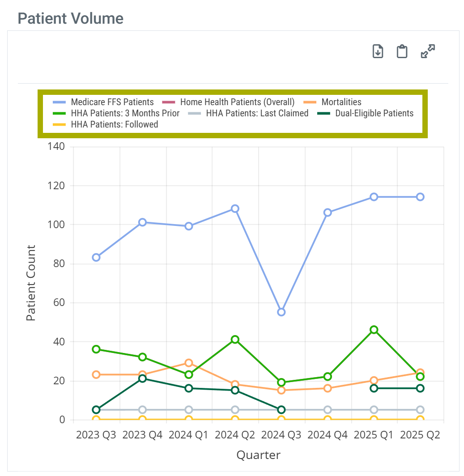Click the copy to clipboard icon
Image resolution: width=464 pixels, height=476 pixels.
click(402, 51)
